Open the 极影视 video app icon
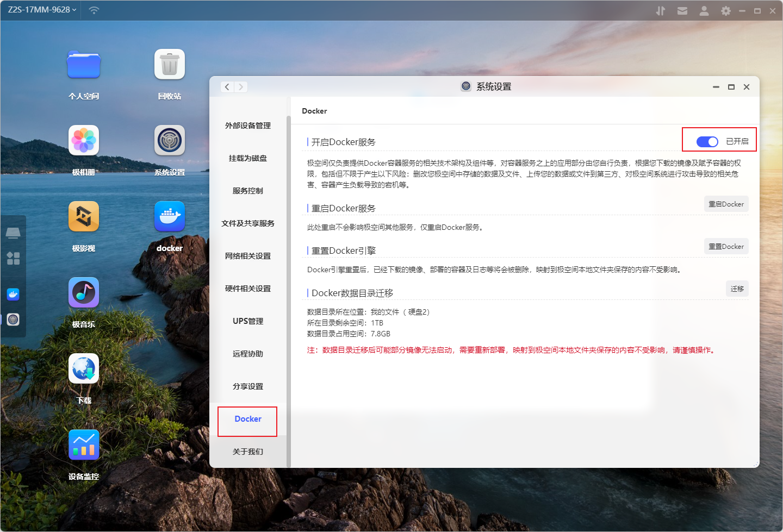The height and width of the screenshot is (532, 783). click(x=84, y=217)
